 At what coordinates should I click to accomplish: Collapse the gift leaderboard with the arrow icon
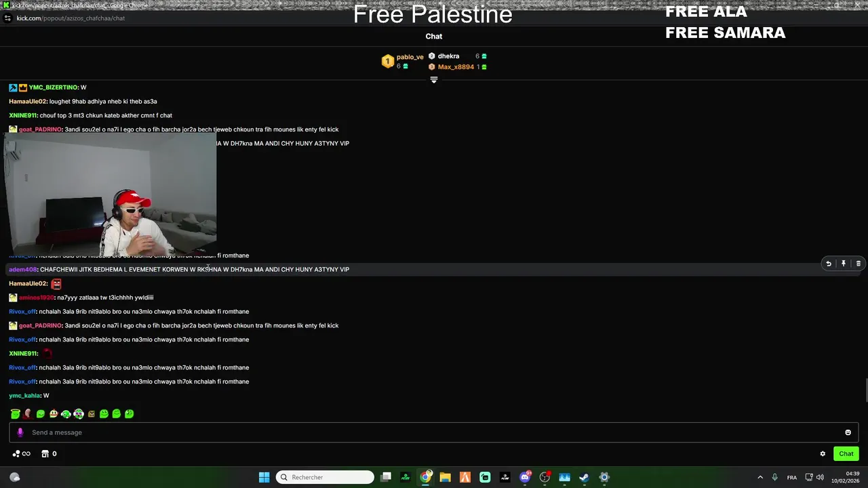tap(434, 80)
